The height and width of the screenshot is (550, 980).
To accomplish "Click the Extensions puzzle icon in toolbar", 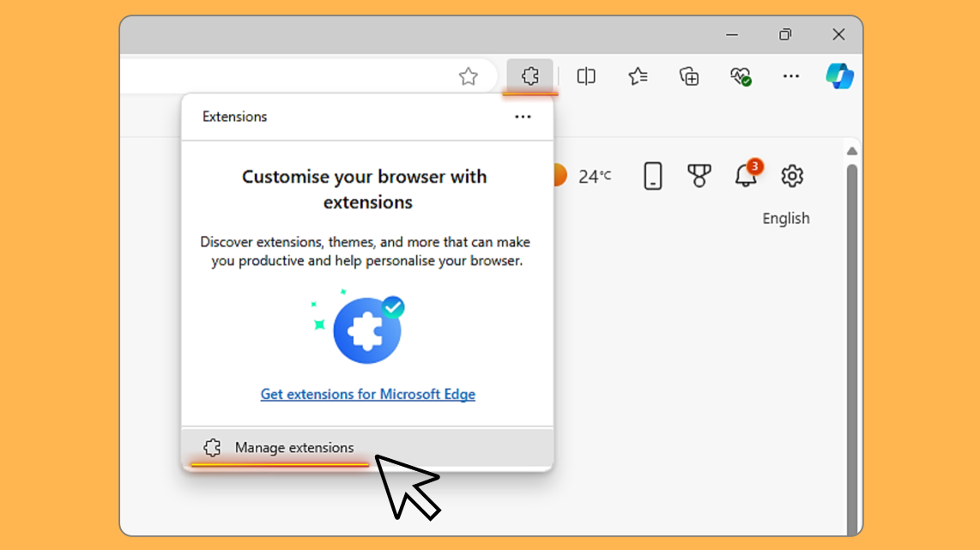I will click(530, 76).
